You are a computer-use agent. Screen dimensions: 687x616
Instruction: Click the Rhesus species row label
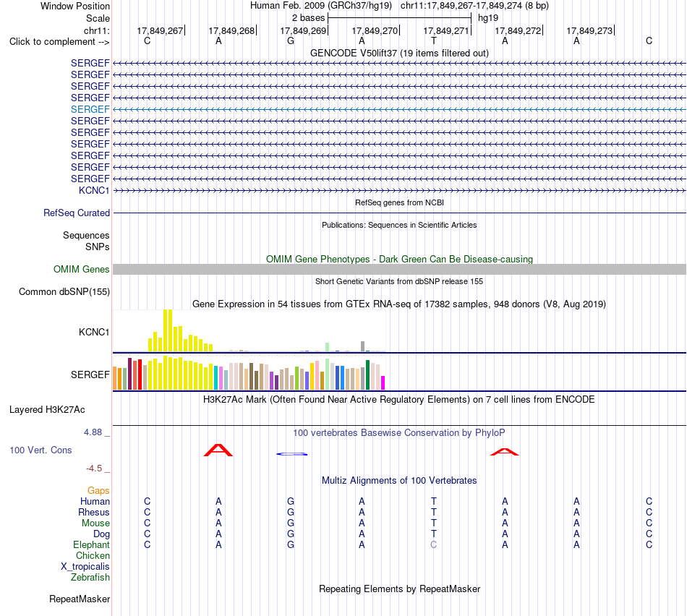tap(94, 512)
